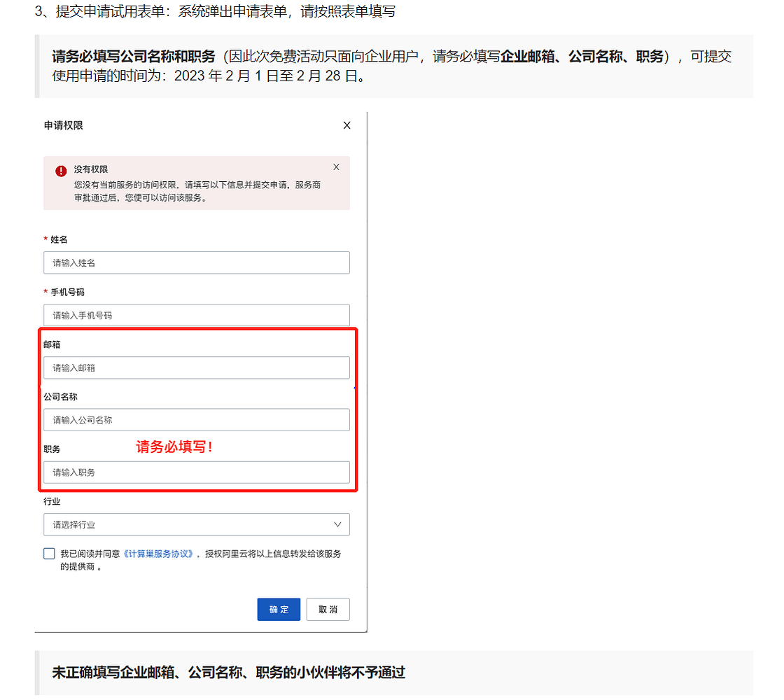Dismiss the 没有权限 alert banner

336,167
